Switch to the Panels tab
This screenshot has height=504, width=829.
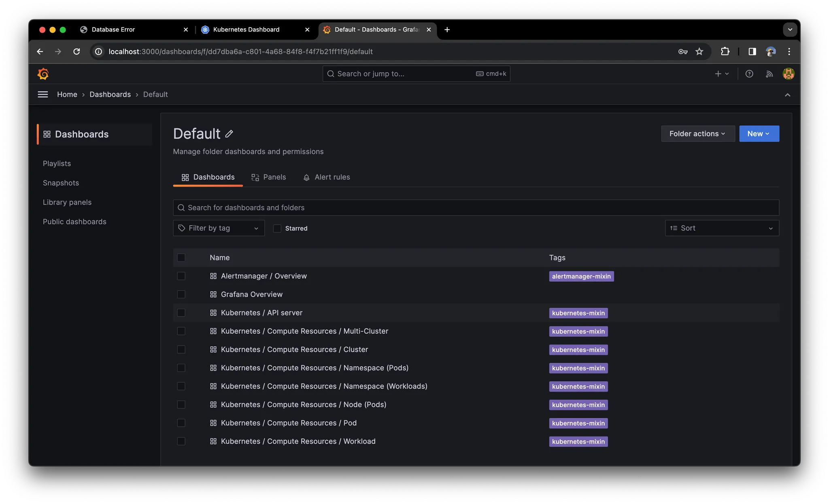coord(269,177)
